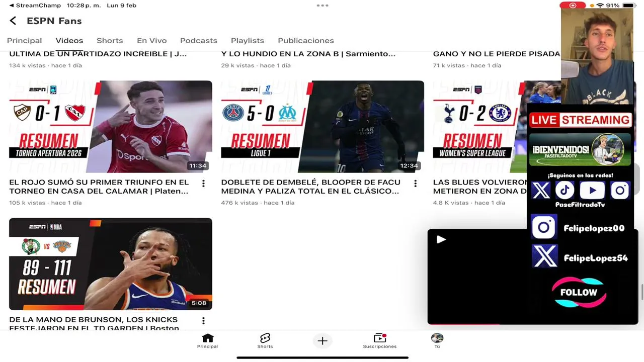Viewport: 644px width, 362px height.
Task: Tap the red screen recording indicator
Action: [573, 6]
